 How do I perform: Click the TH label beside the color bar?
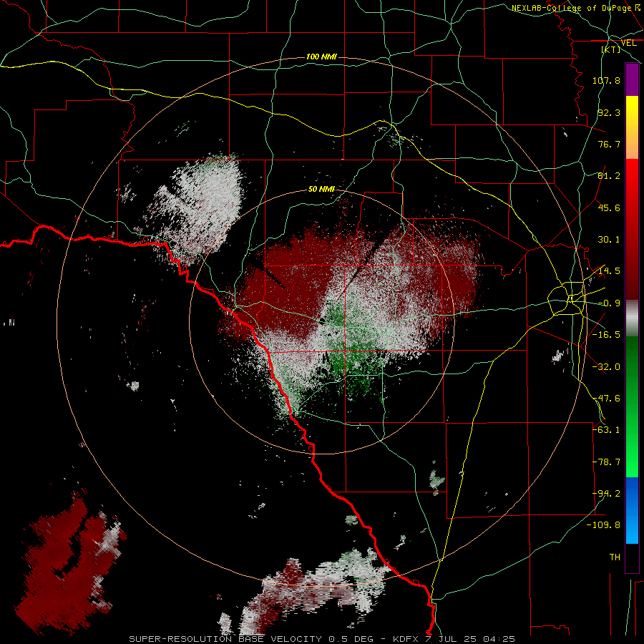(x=615, y=557)
